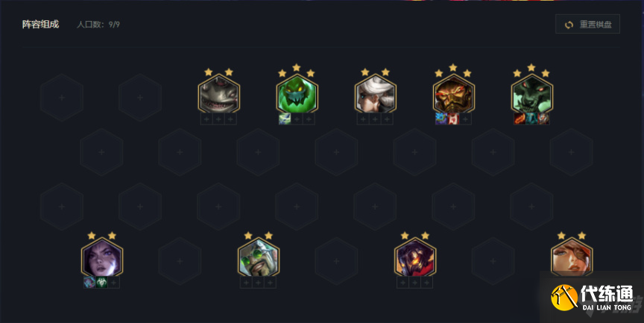Image resolution: width=644 pixels, height=323 pixels.
Task: Add a champion to the top-left empty hexagon
Action: pos(62,98)
